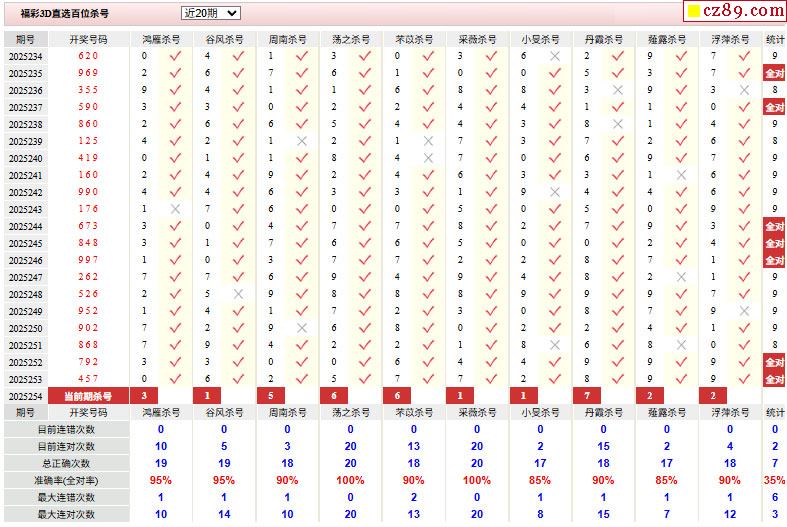Click the gray cross for 薤露 in row 2025247

681,277
